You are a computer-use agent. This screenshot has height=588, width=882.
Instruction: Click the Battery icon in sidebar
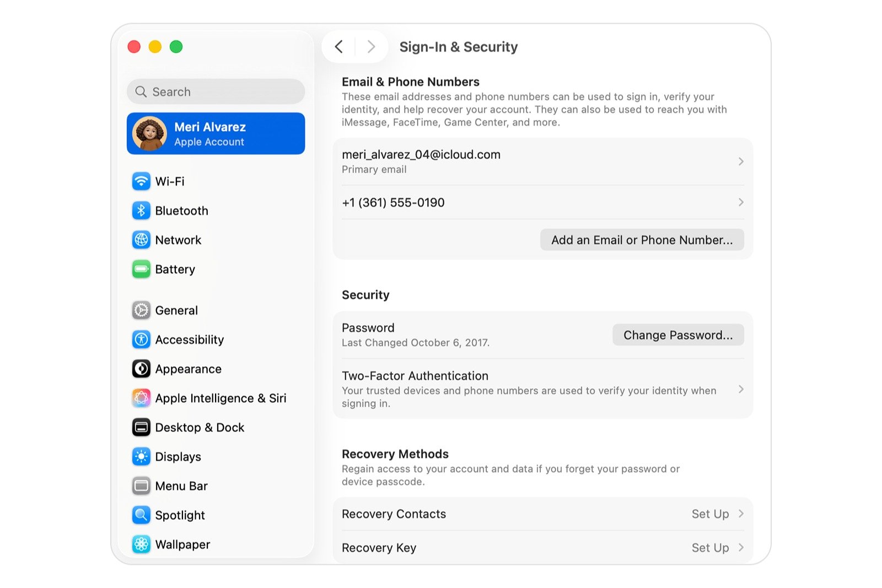pos(141,269)
